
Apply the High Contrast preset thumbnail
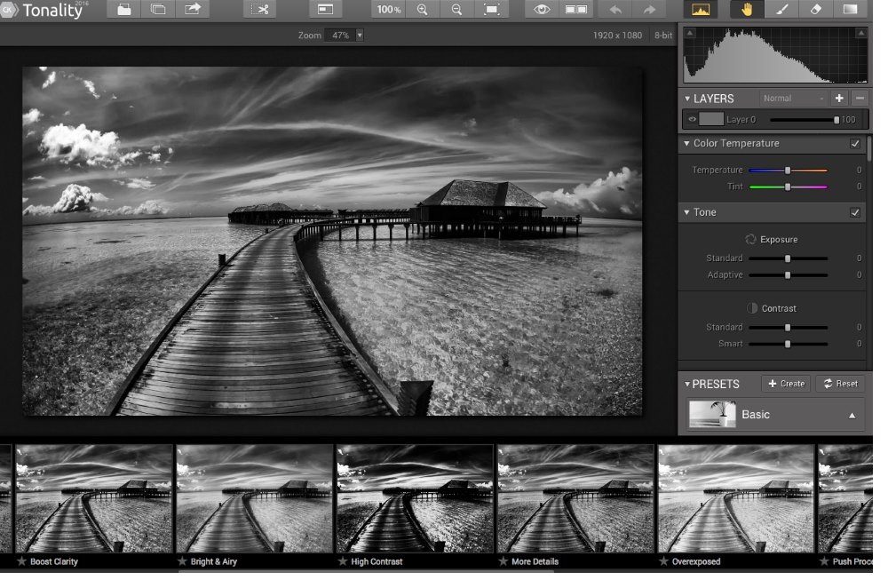415,498
